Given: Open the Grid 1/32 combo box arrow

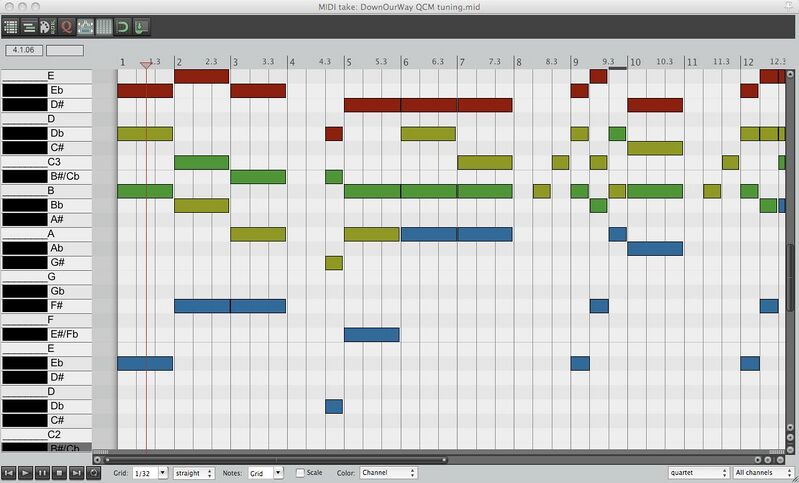Looking at the screenshot, I should click(x=163, y=473).
